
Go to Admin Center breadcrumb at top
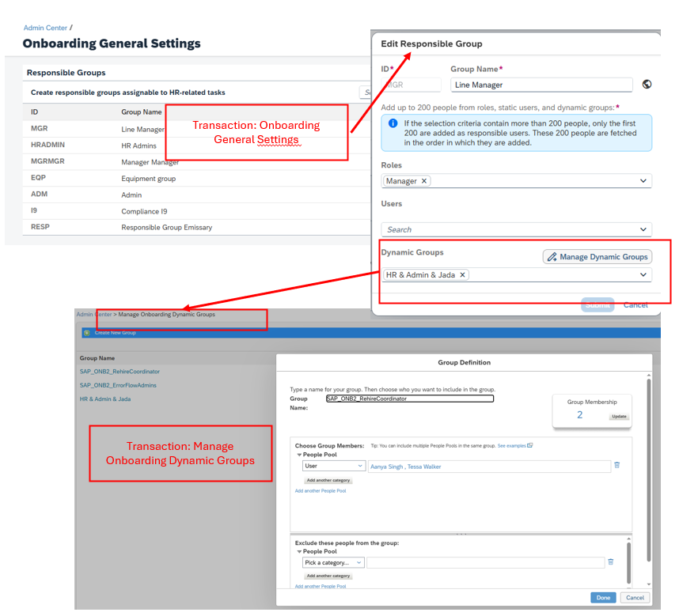pos(45,28)
